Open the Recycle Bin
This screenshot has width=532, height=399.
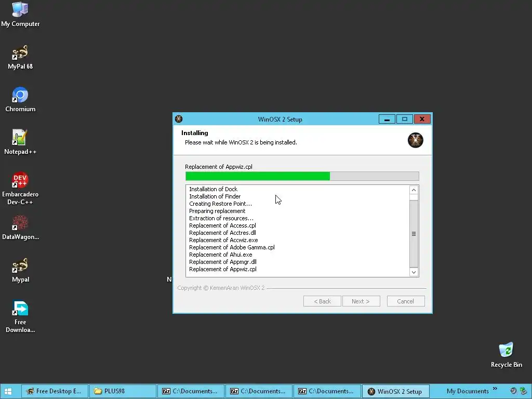(x=506, y=355)
